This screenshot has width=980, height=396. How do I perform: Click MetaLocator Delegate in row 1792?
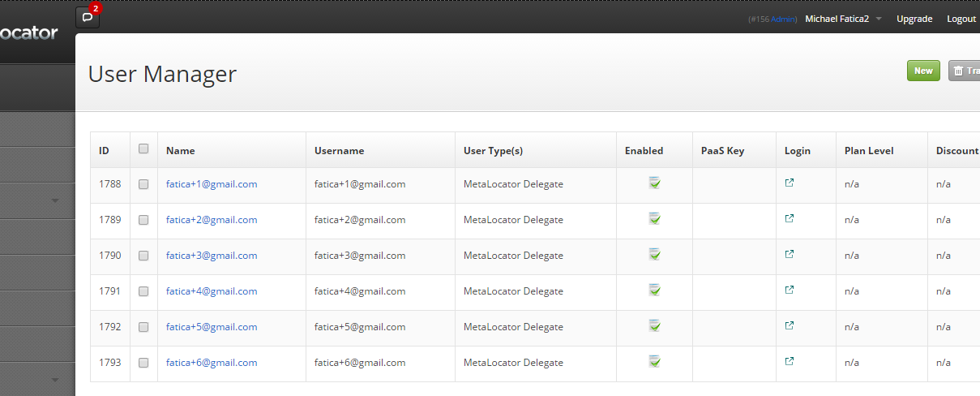click(x=513, y=327)
